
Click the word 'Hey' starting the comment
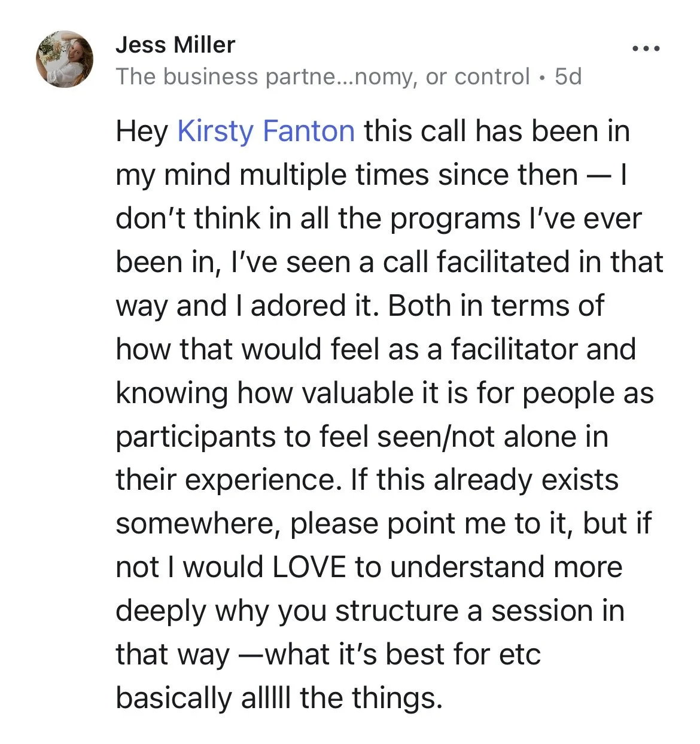[x=142, y=131]
